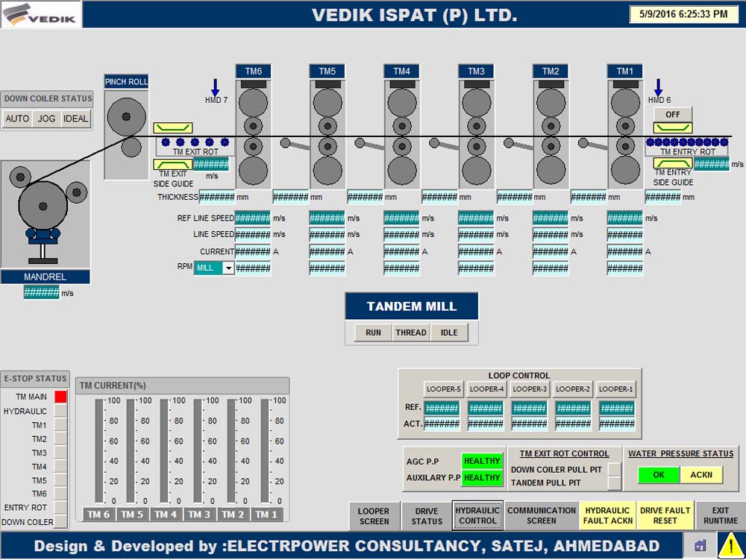
Task: Set down coiler status to IDEAL
Action: point(75,119)
